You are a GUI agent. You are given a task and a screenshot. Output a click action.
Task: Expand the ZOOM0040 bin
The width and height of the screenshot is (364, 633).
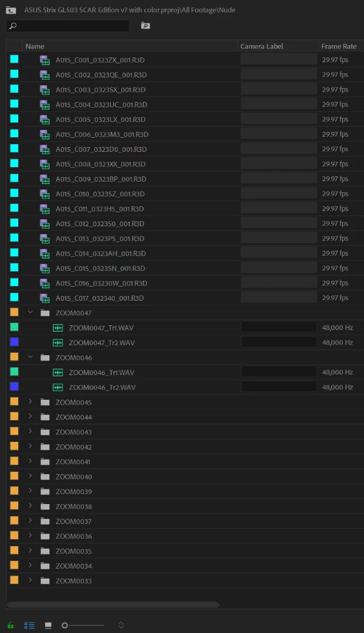pyautogui.click(x=30, y=477)
